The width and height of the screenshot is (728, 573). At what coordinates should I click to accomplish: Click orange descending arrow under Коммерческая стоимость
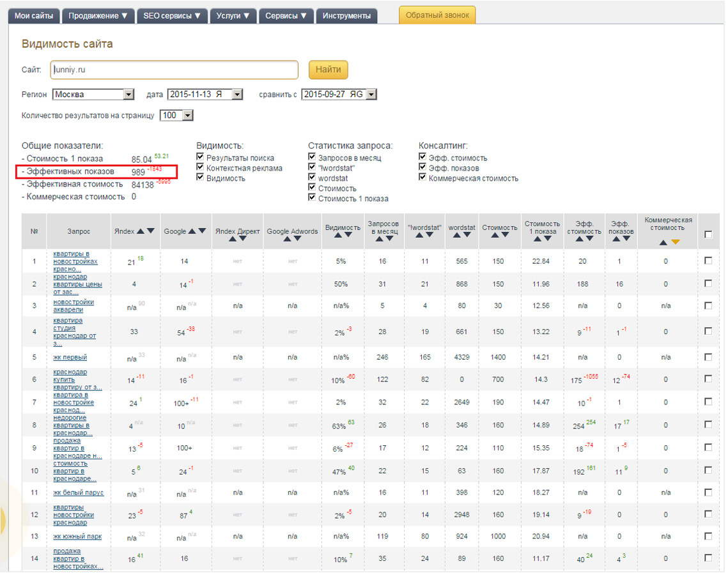coord(676,242)
